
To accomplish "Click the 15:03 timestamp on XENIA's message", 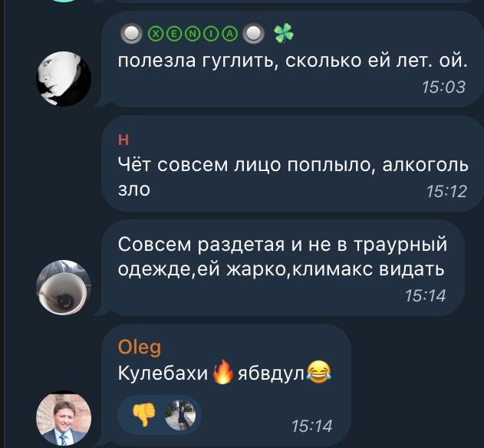I will click(x=443, y=87).
